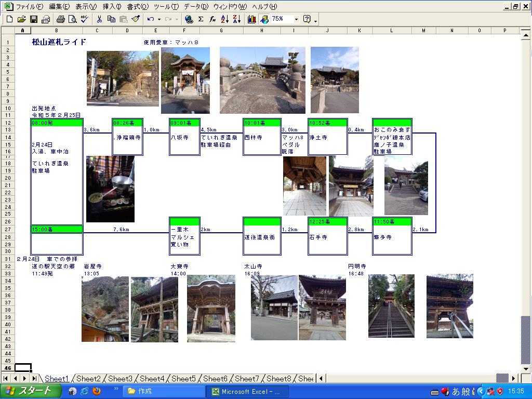
Task: Expand the zoom percentage dropdown
Action: 296,19
